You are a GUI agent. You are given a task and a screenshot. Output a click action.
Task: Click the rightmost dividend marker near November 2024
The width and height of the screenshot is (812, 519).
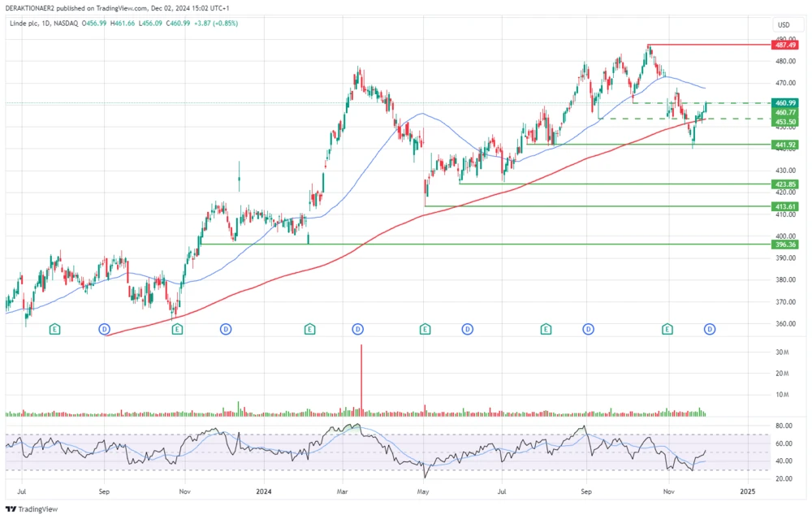point(709,329)
